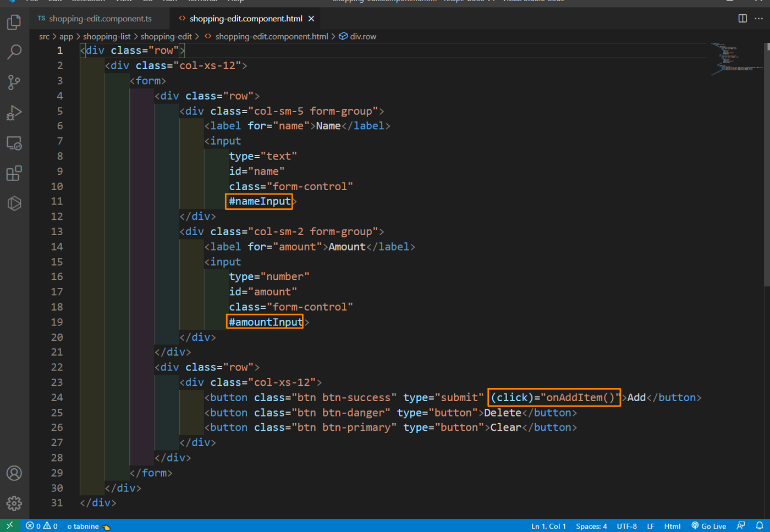
Task: Open the div.row breadcrumb symbol
Action: pyautogui.click(x=358, y=36)
